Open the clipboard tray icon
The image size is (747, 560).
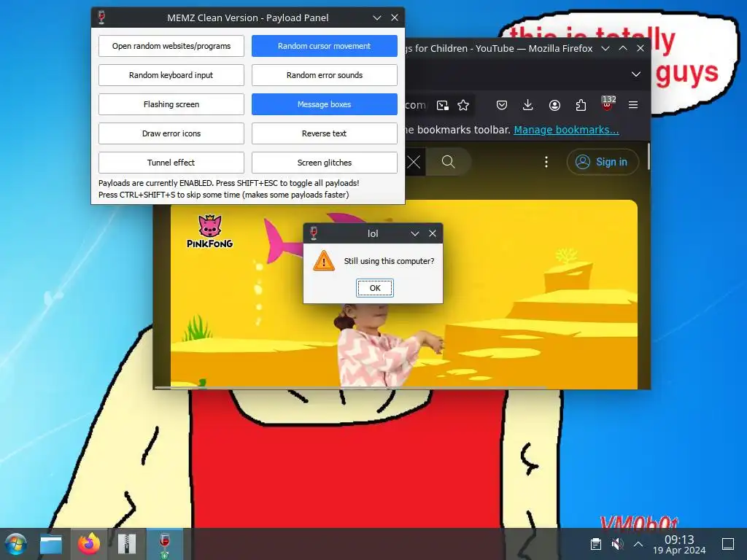pos(595,544)
